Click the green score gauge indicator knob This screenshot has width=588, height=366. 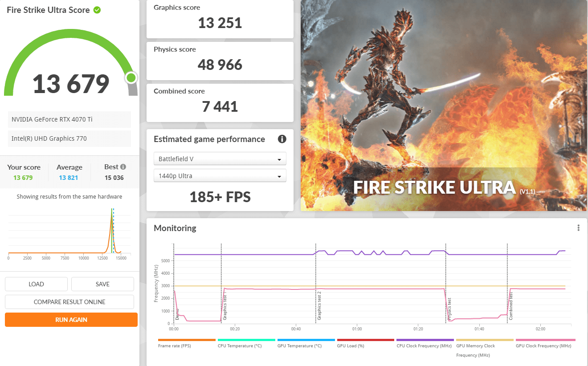click(x=131, y=78)
